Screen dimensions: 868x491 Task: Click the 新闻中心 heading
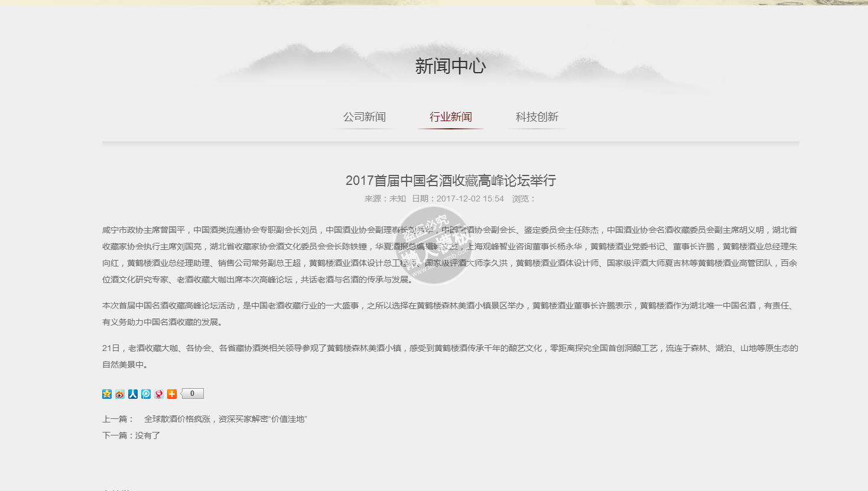[x=451, y=66]
